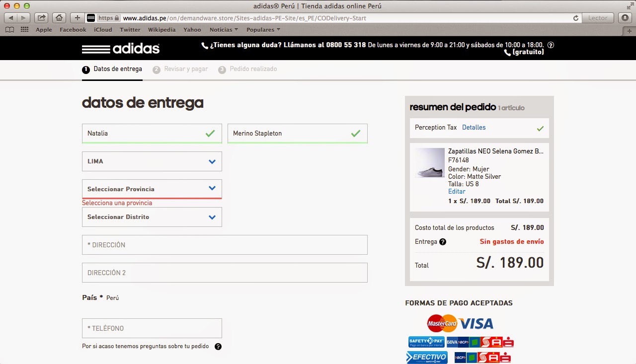Viewport: 636px width, 364px height.
Task: Click the last name field Merino Stapleton
Action: pos(298,134)
